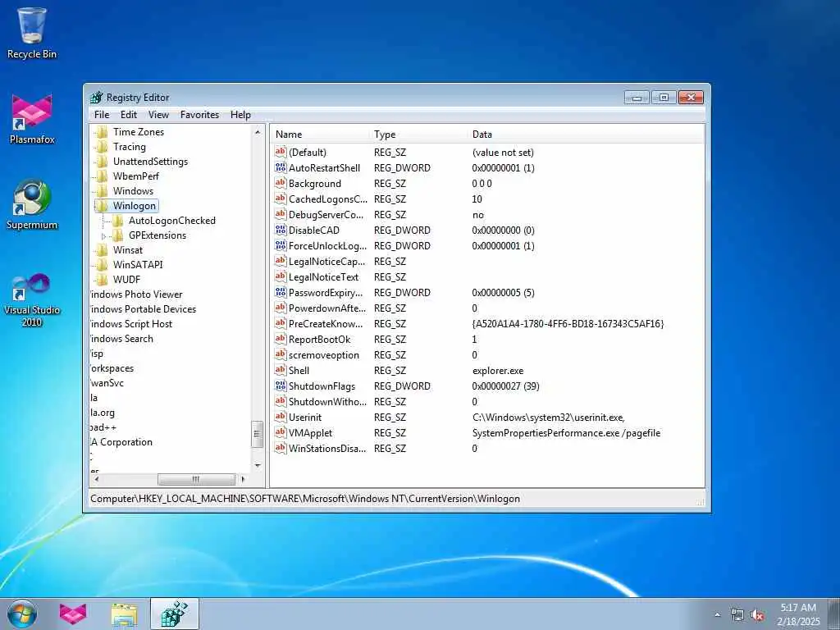
Task: Select the Tracing key
Action: 129,147
